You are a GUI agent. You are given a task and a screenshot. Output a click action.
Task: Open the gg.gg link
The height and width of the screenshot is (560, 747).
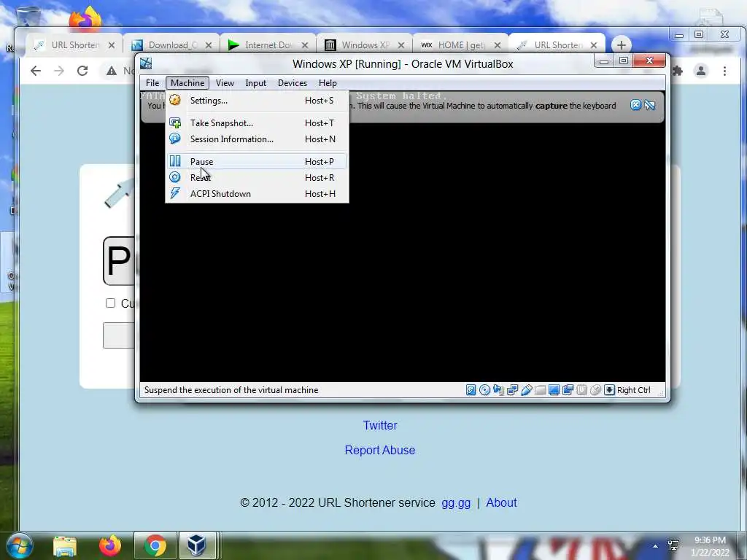(456, 503)
